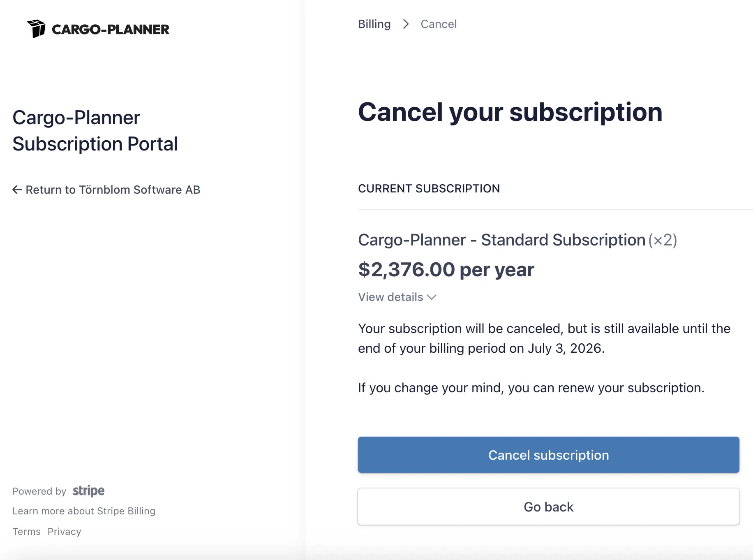Open the Privacy page

coord(64,531)
